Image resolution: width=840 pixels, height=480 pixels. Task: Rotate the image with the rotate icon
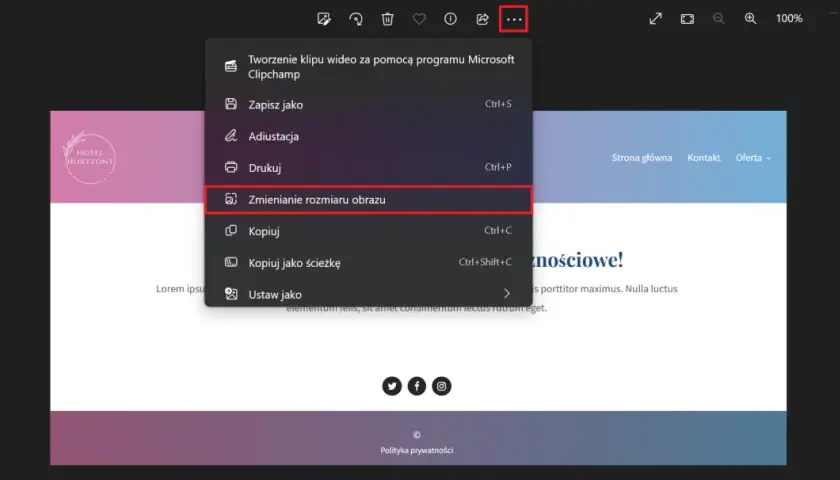tap(356, 19)
